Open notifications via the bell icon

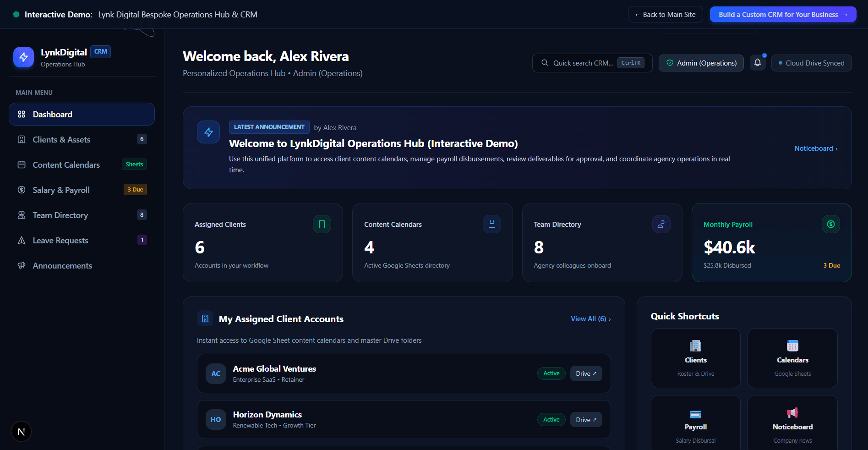pyautogui.click(x=758, y=63)
